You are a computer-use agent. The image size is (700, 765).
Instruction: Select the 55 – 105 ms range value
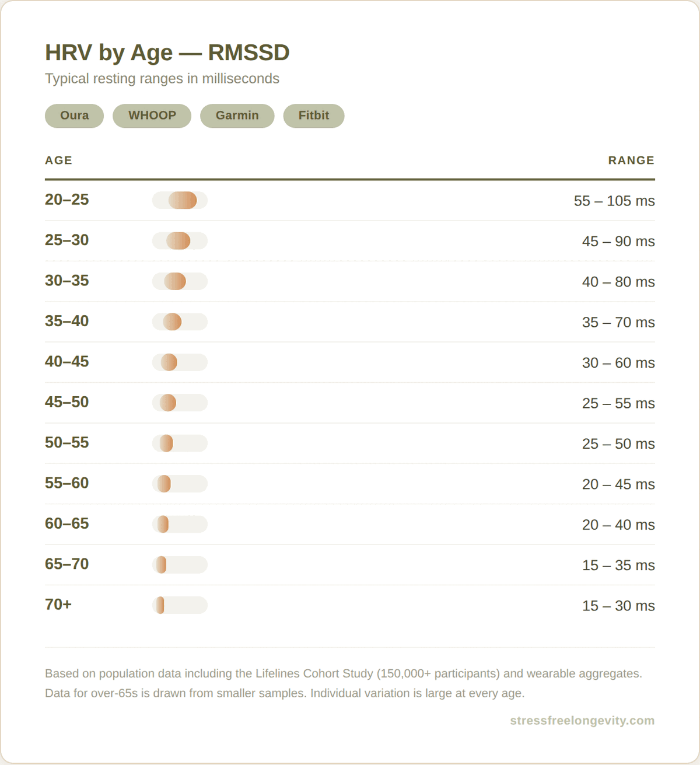coord(614,201)
